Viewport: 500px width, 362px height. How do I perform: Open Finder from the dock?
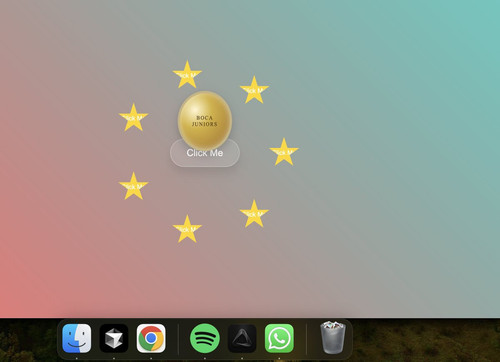point(77,338)
